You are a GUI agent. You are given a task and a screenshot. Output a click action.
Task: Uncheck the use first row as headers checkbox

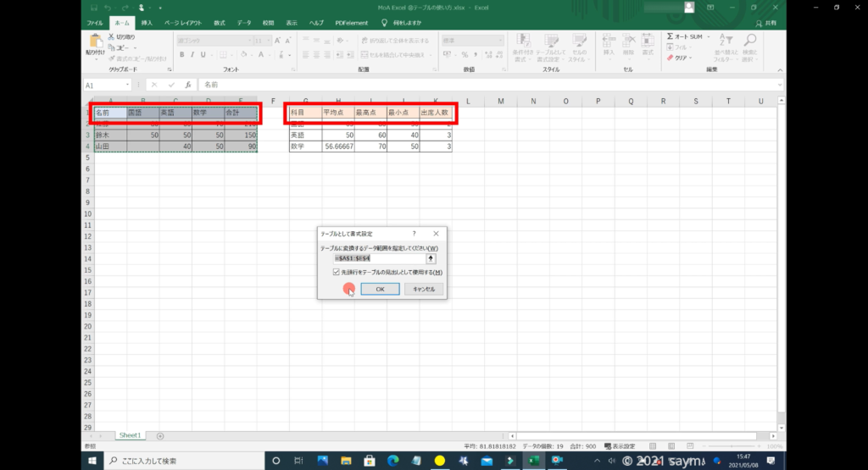click(337, 272)
